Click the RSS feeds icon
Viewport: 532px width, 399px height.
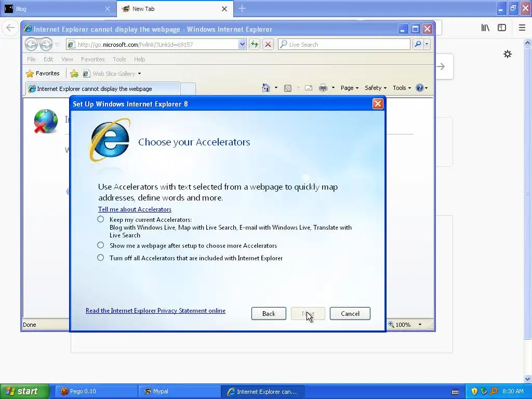point(288,88)
